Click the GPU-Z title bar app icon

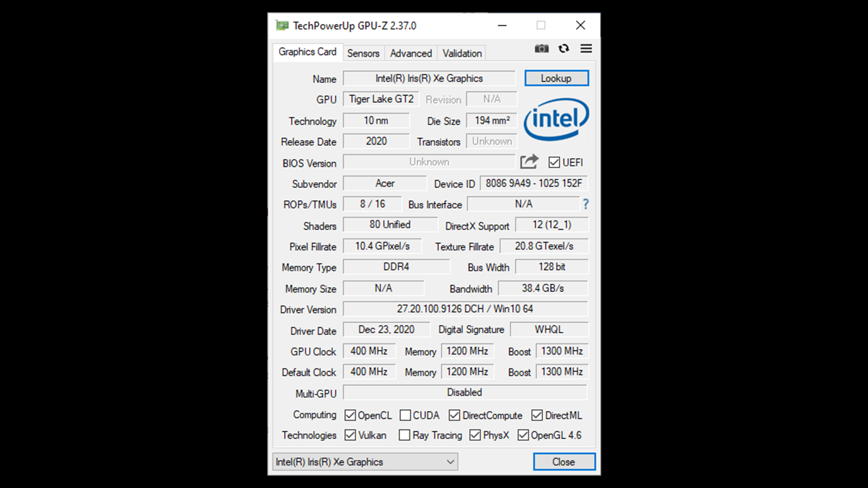tap(283, 26)
